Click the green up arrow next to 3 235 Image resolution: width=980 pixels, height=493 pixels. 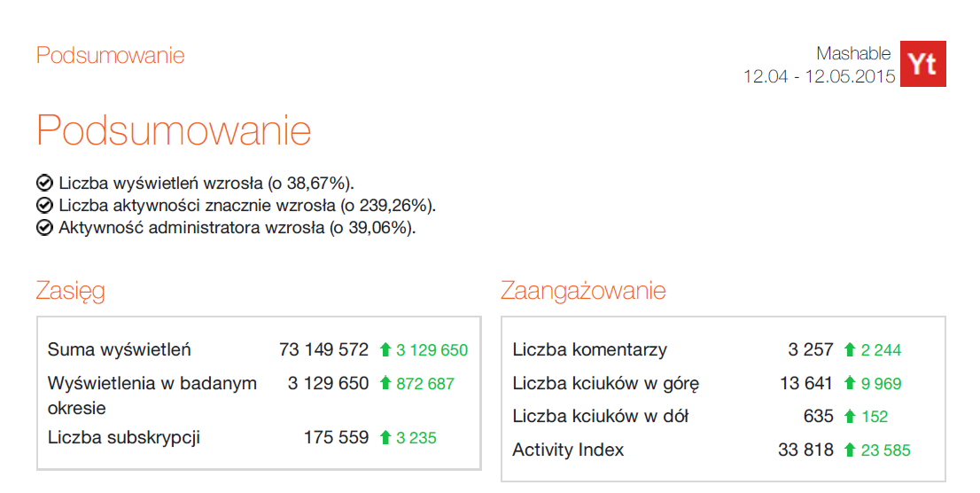click(x=385, y=437)
